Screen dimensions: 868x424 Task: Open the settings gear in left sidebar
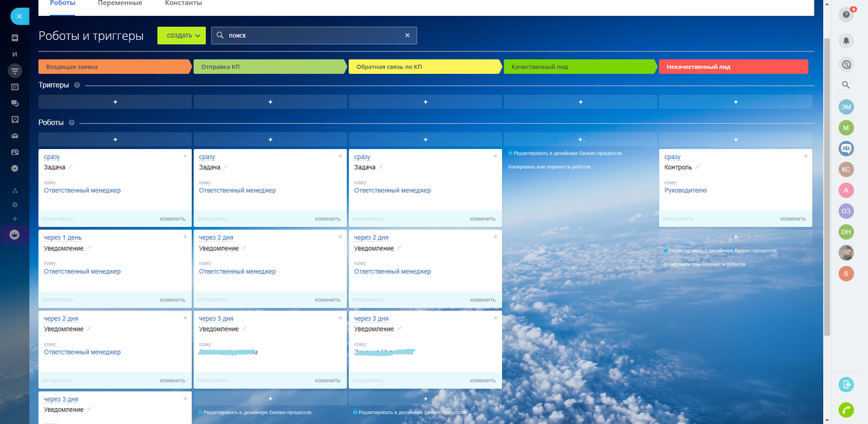tap(14, 205)
